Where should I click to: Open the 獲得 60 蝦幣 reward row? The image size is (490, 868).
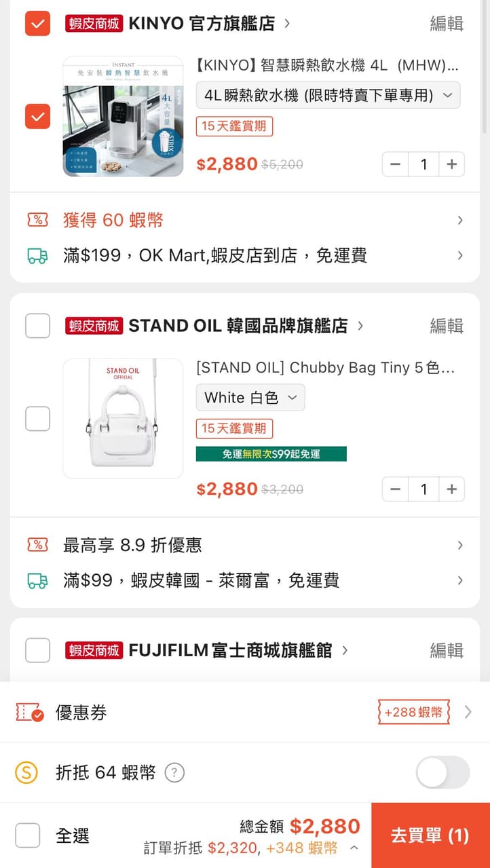pos(244,220)
